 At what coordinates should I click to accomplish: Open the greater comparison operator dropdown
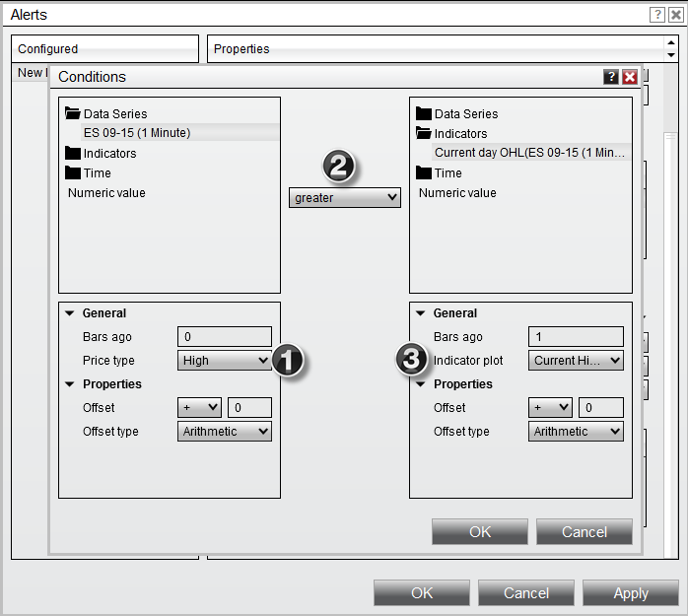pyautogui.click(x=345, y=198)
